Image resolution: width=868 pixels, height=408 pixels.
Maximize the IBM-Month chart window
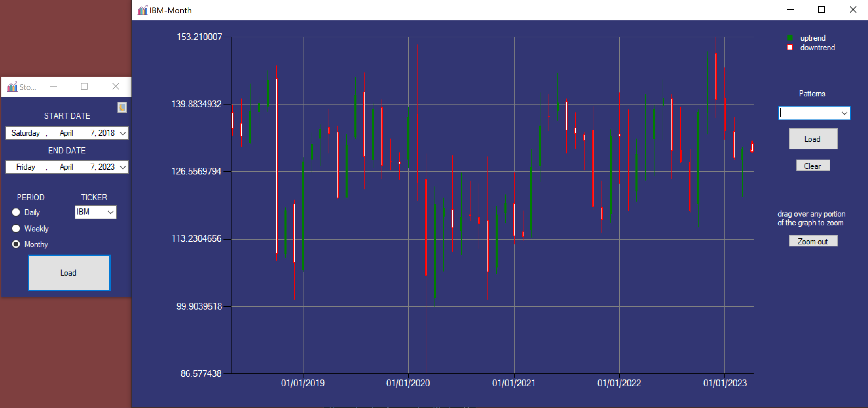pyautogui.click(x=821, y=10)
